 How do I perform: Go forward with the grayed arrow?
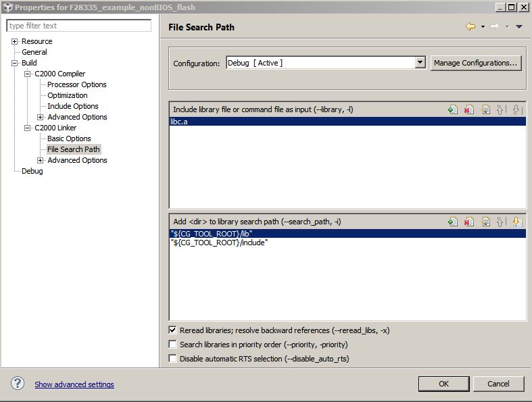(x=495, y=26)
